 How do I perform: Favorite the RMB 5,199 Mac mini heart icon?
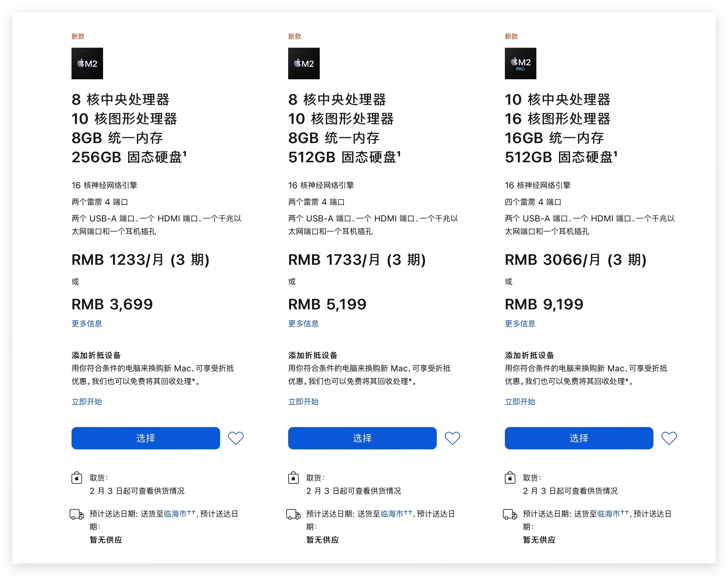point(452,438)
